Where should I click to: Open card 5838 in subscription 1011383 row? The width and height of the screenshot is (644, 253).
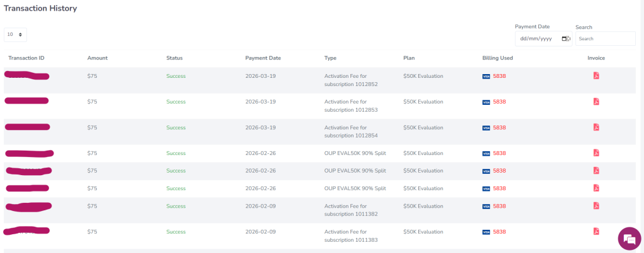499,232
